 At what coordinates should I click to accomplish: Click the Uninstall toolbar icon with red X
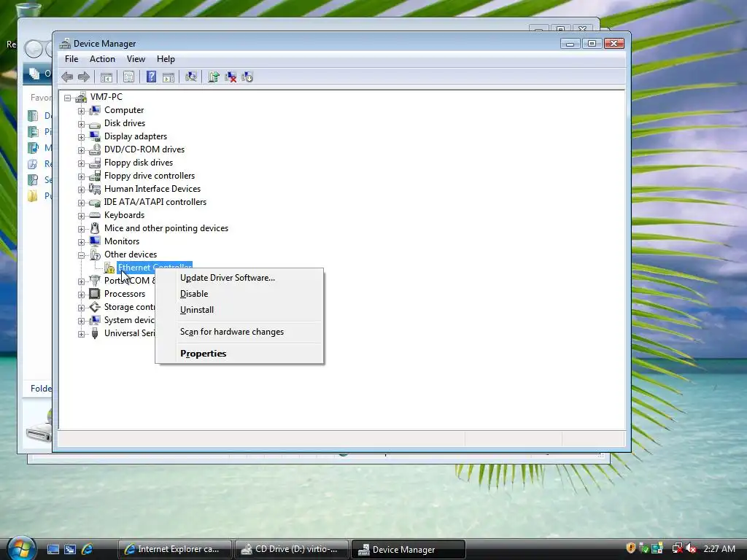[231, 77]
